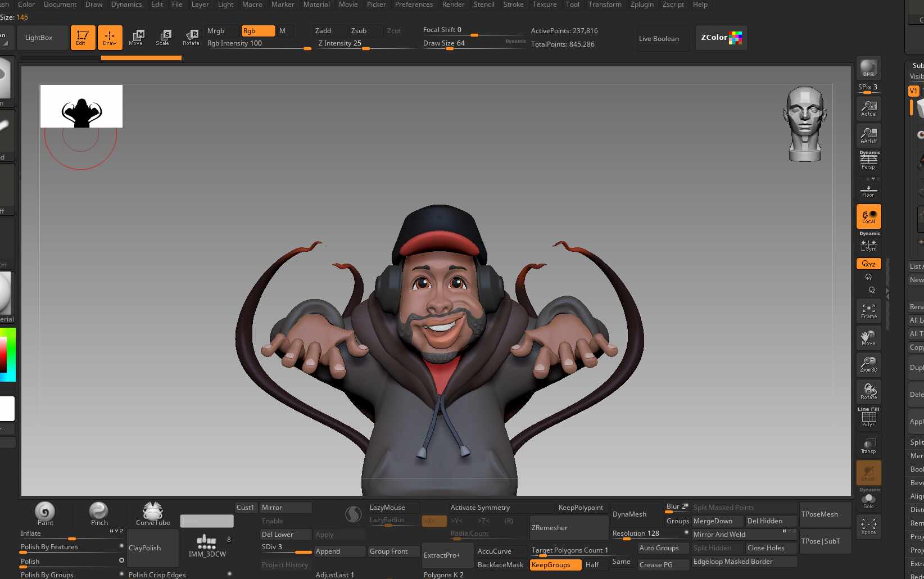Select the Scale transform tool
The image size is (924, 579).
(162, 38)
